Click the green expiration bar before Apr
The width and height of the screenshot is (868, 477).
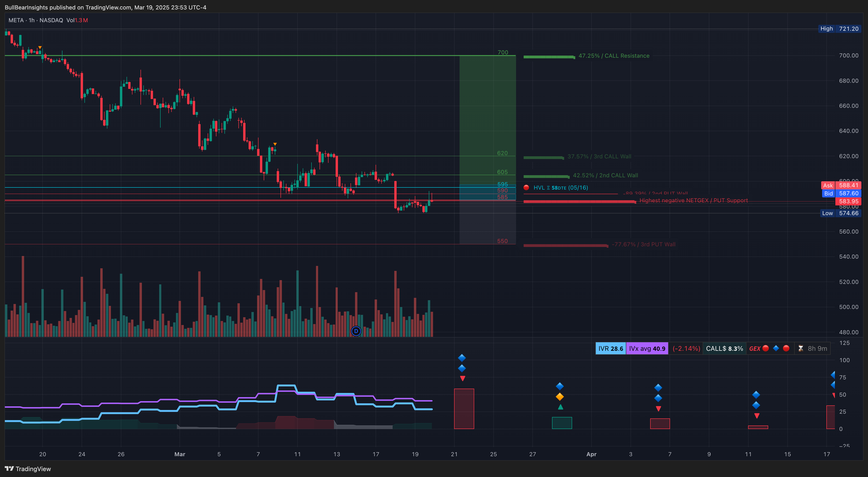click(562, 423)
